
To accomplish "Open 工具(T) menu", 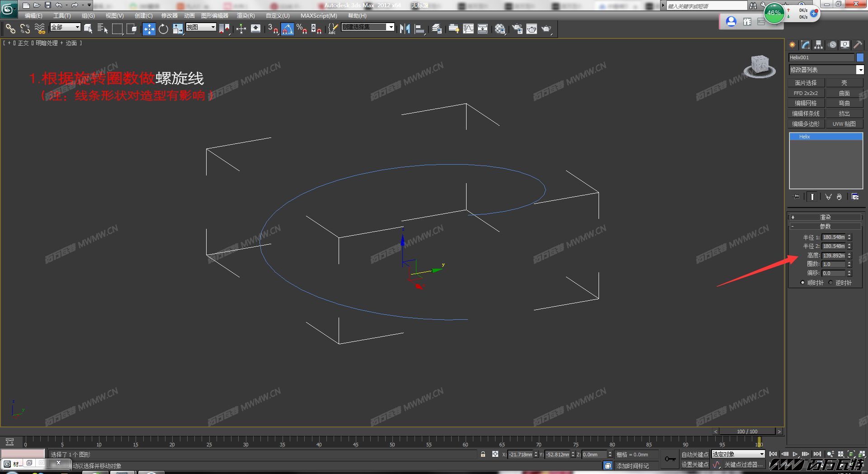I will 62,15.
